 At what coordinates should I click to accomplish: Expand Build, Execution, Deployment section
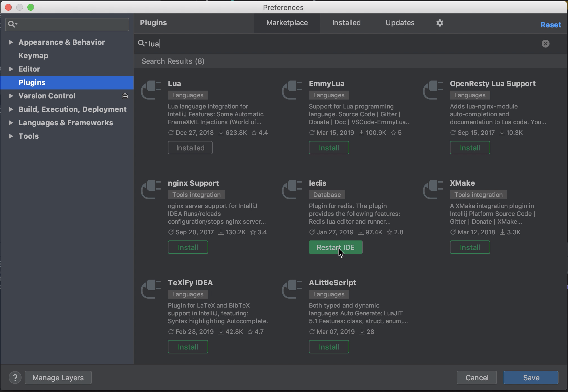point(11,109)
